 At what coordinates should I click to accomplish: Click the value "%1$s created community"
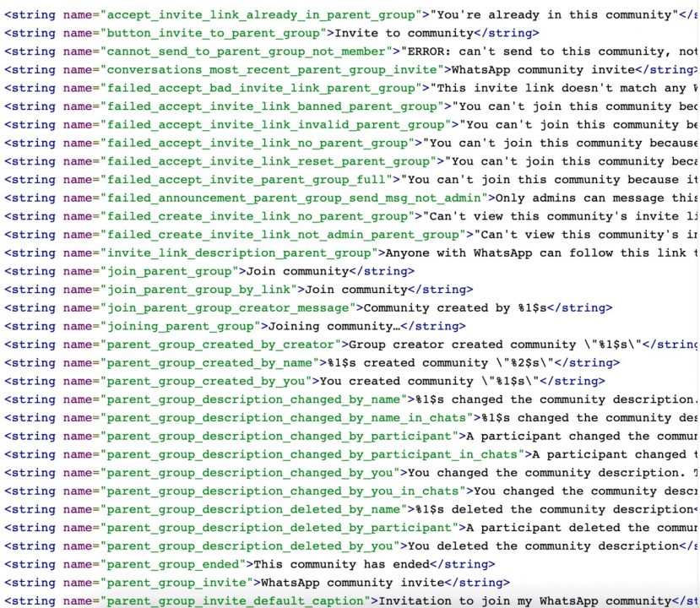click(408, 363)
